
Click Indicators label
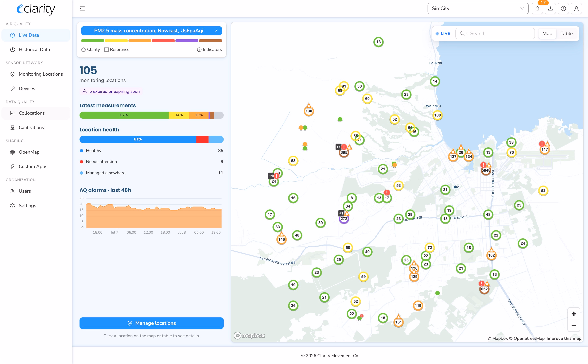pyautogui.click(x=212, y=50)
